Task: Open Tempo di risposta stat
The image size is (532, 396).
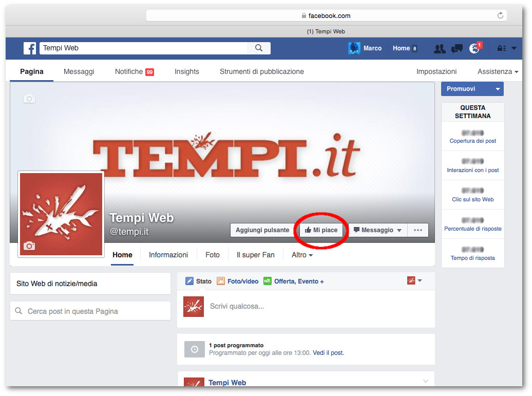Action: coord(472,258)
